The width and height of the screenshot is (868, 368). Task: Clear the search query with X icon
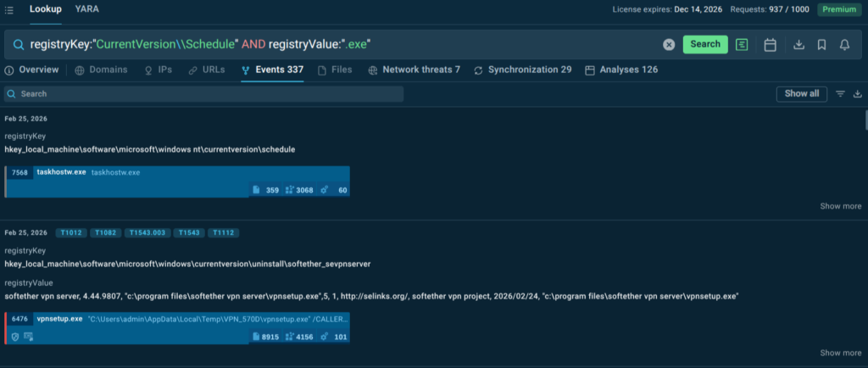click(x=669, y=45)
